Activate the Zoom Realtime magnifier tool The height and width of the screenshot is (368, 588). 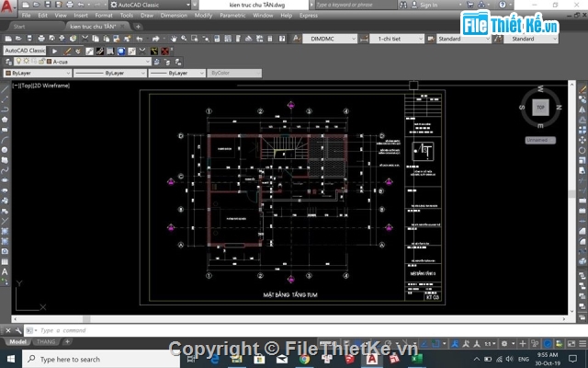pos(184,39)
